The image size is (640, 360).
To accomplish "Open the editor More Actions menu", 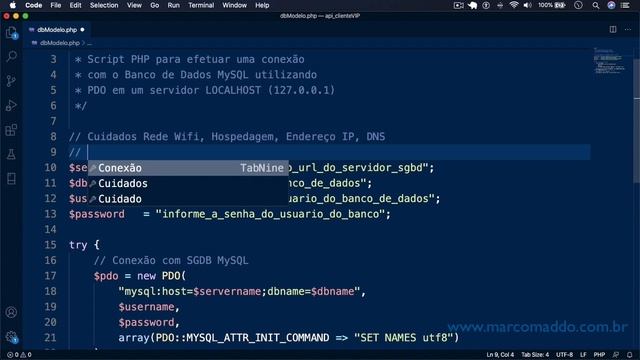I will tap(628, 29).
